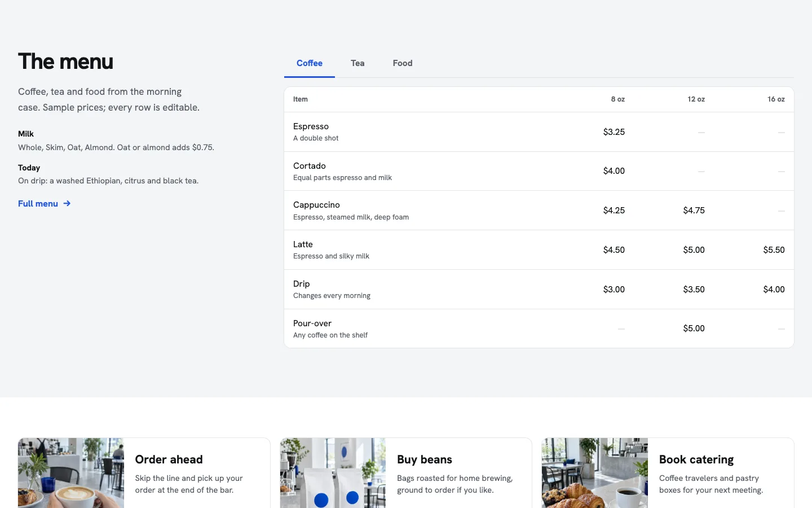This screenshot has height=508, width=812.
Task: Switch to the Tea tab
Action: (358, 63)
